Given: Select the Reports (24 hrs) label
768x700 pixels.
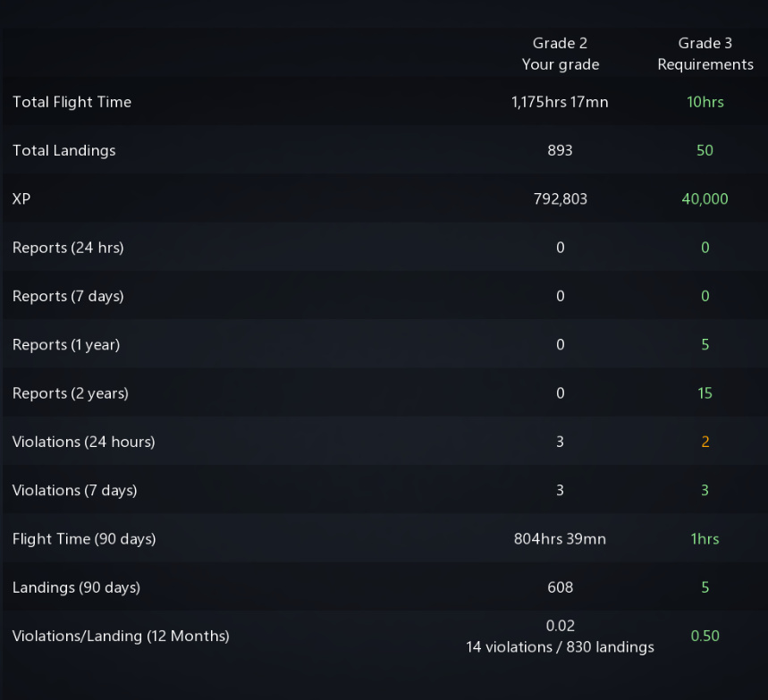Looking at the screenshot, I should pos(68,248).
